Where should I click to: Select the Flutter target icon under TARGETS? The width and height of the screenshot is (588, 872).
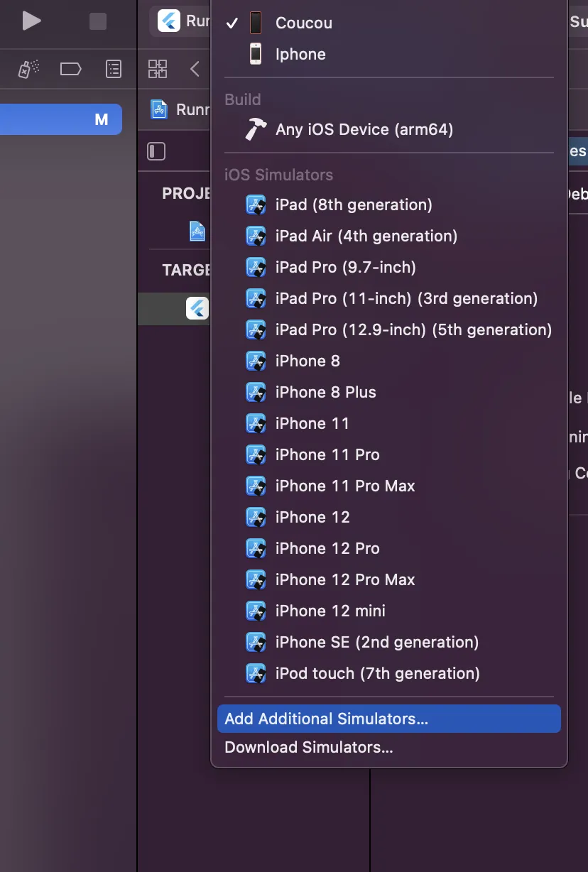(x=197, y=308)
